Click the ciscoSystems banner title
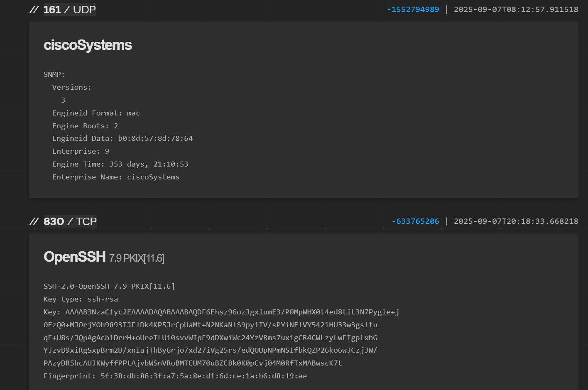 pos(88,45)
